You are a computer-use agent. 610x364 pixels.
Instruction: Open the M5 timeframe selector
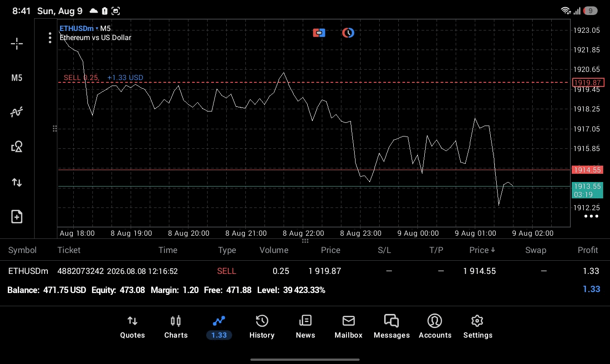[x=17, y=78]
